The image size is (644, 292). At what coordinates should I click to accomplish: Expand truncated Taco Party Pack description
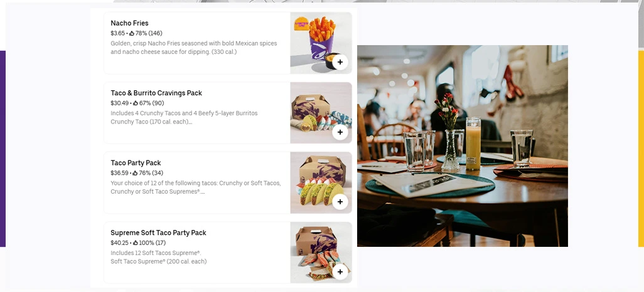[195, 187]
